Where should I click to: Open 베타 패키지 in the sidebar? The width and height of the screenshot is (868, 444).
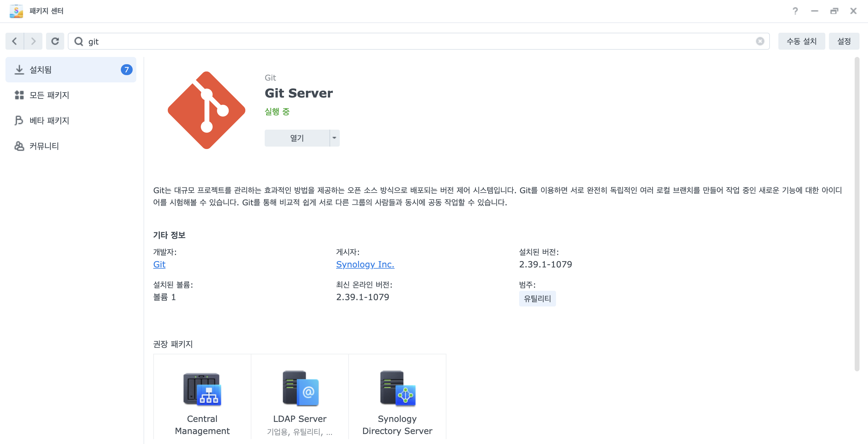pyautogui.click(x=71, y=121)
